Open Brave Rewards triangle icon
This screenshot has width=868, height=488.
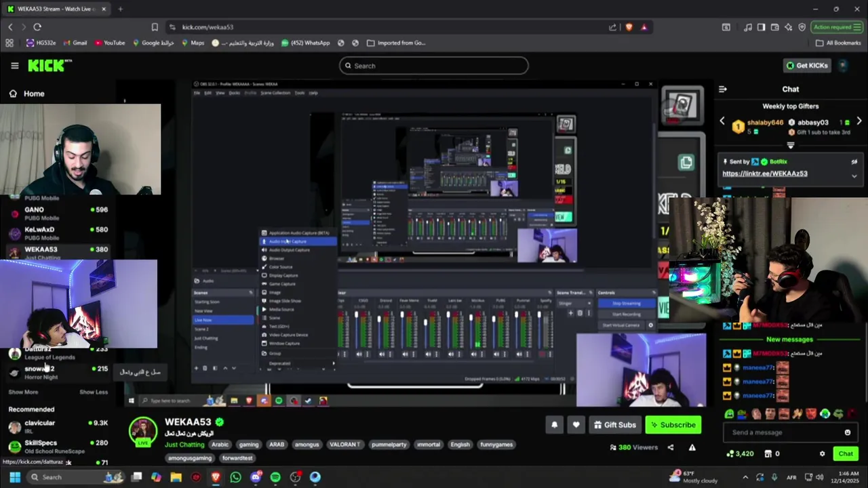coord(644,27)
